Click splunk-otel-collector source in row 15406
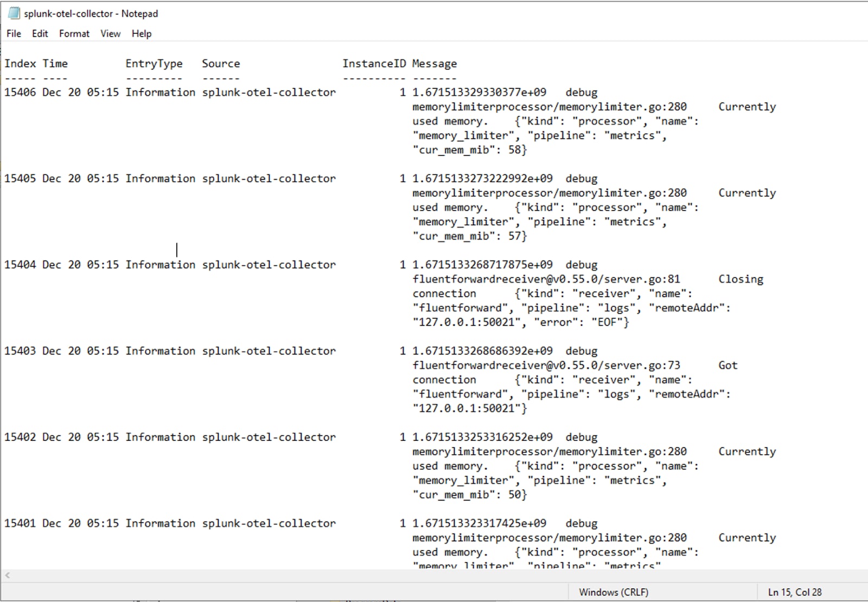The height and width of the screenshot is (602, 868). pos(269,92)
